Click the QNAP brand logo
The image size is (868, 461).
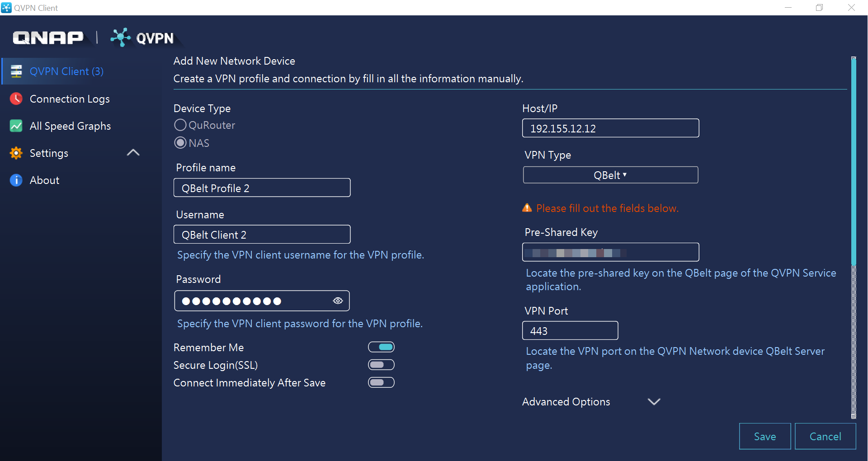pos(48,38)
